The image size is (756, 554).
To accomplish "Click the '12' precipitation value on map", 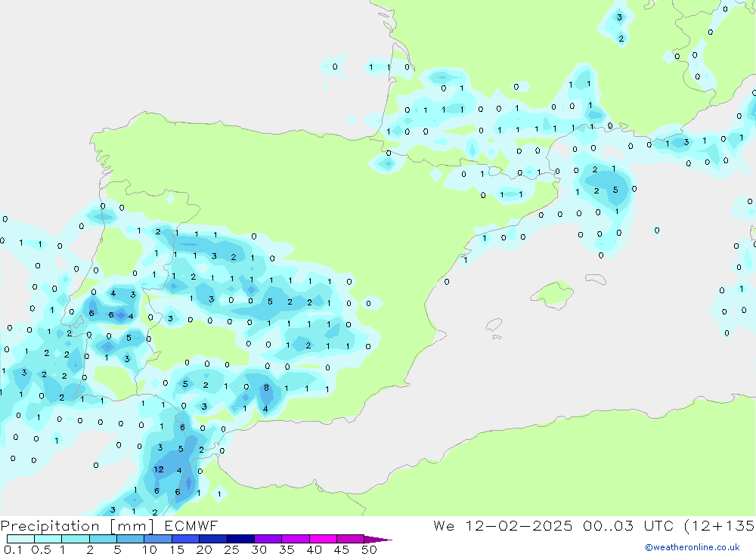I will [x=159, y=469].
